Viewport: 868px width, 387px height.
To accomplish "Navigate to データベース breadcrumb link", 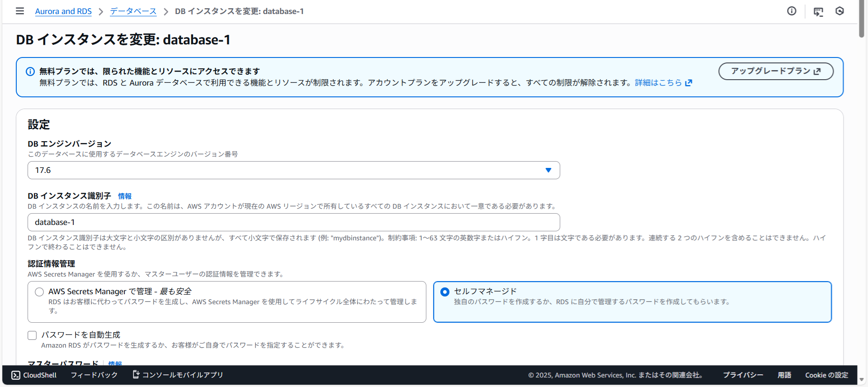I will pos(133,11).
